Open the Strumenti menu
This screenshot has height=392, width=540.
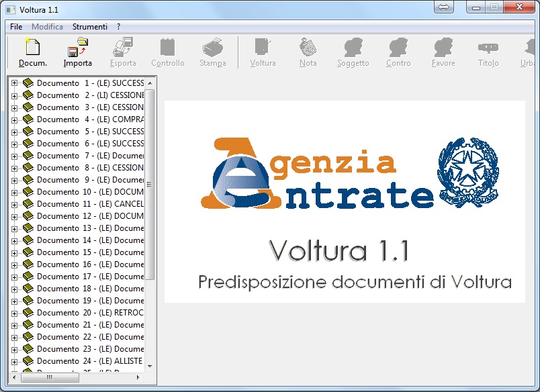pos(90,26)
